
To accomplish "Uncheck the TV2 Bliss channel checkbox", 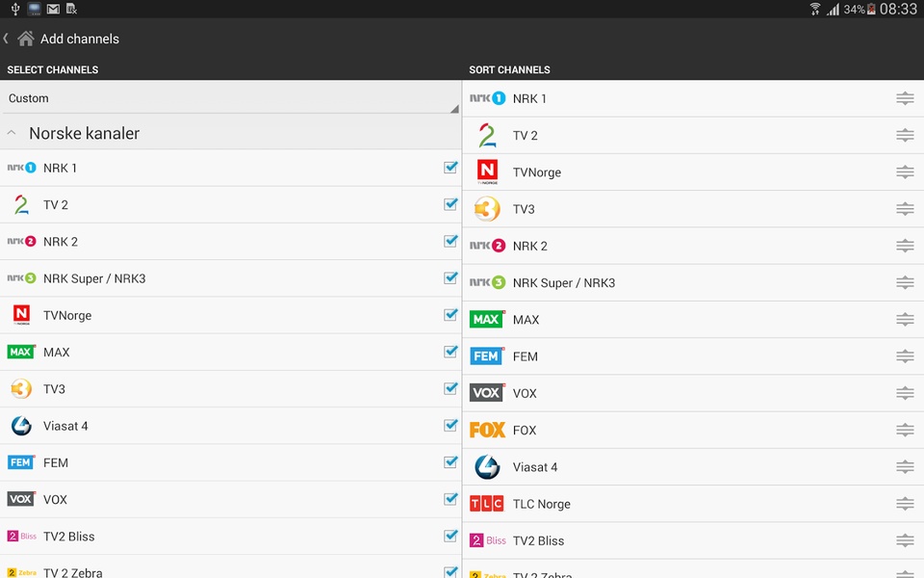I will [x=450, y=536].
